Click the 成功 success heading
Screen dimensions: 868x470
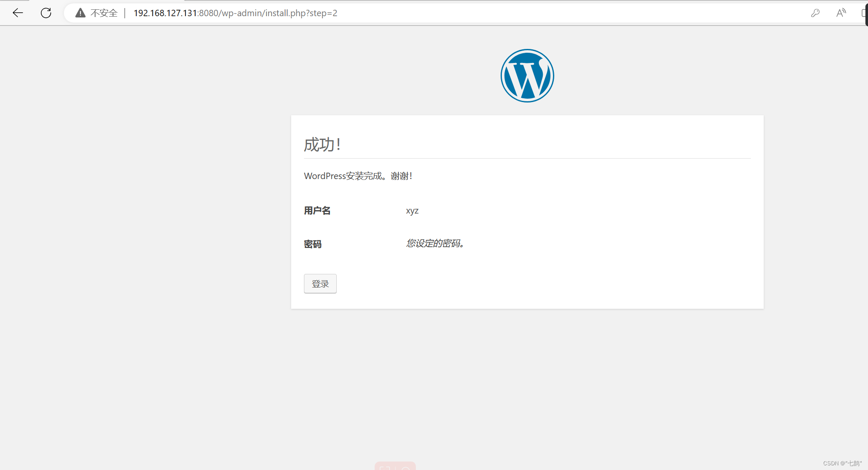pos(322,145)
